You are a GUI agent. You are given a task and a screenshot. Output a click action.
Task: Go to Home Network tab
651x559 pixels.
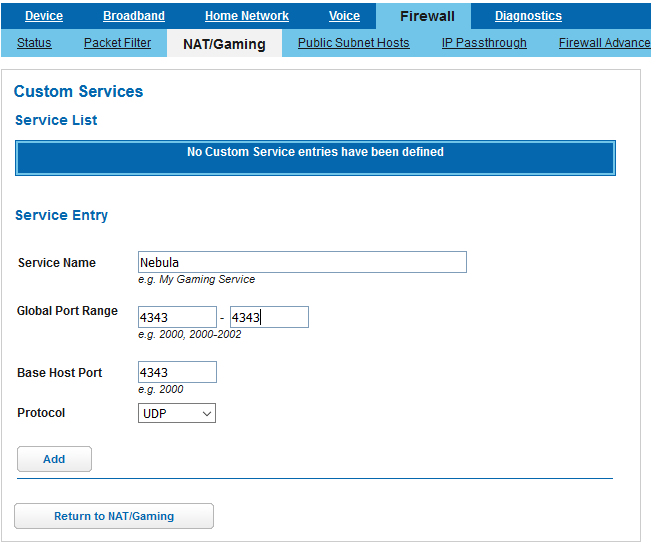click(x=247, y=16)
